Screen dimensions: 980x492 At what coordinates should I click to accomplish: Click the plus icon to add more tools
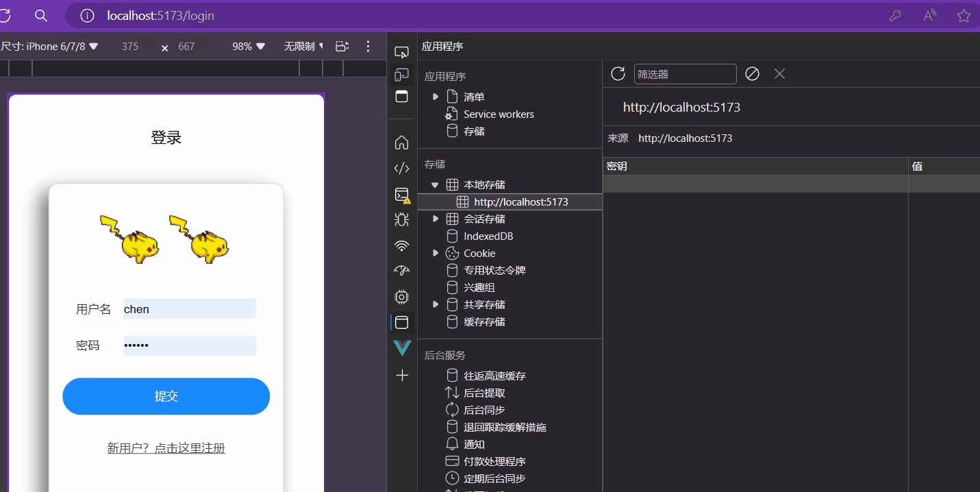pos(402,376)
